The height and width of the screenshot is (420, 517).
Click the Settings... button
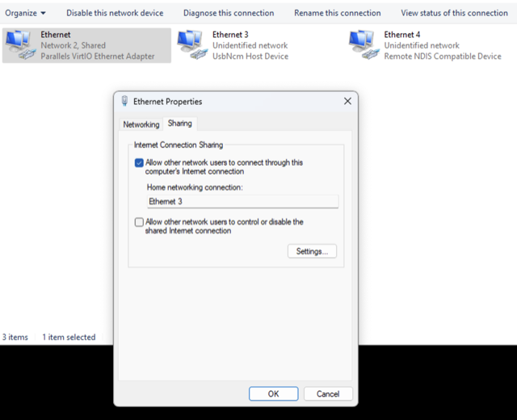[311, 251]
